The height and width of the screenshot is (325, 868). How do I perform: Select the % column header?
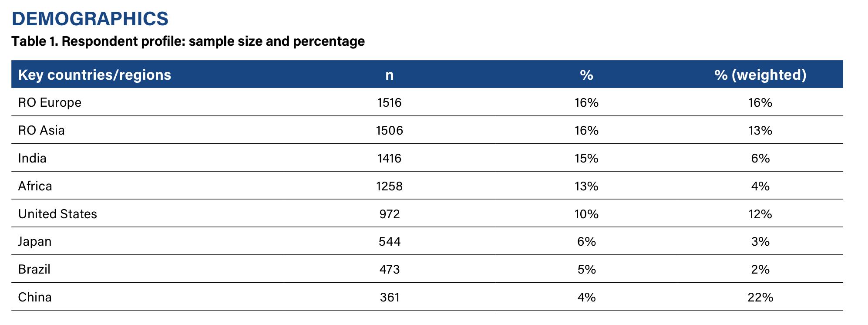point(586,75)
